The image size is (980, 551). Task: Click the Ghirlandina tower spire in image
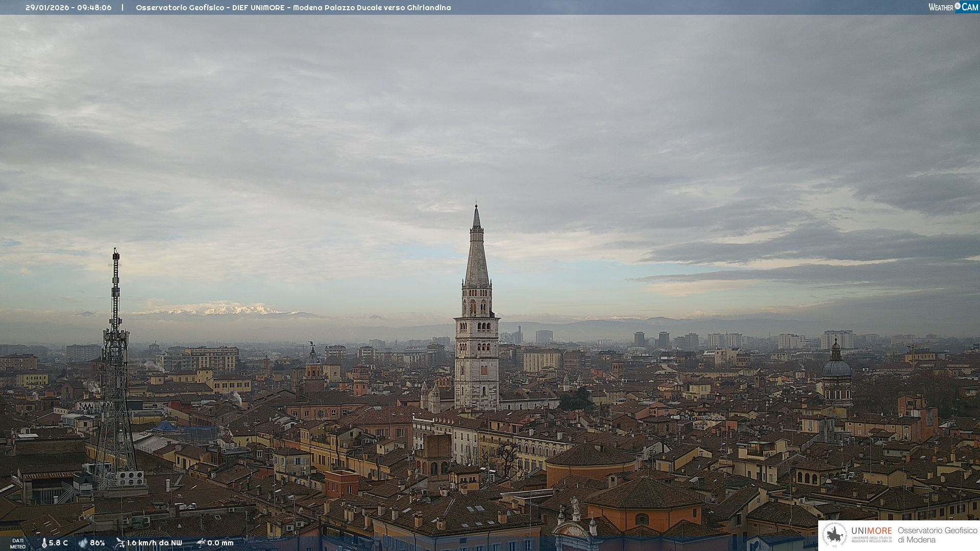click(477, 255)
